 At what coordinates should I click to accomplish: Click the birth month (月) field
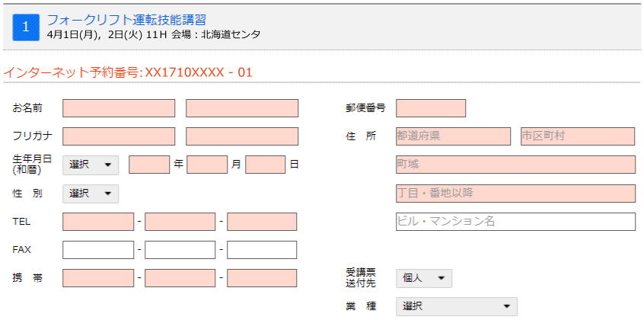pos(207,165)
